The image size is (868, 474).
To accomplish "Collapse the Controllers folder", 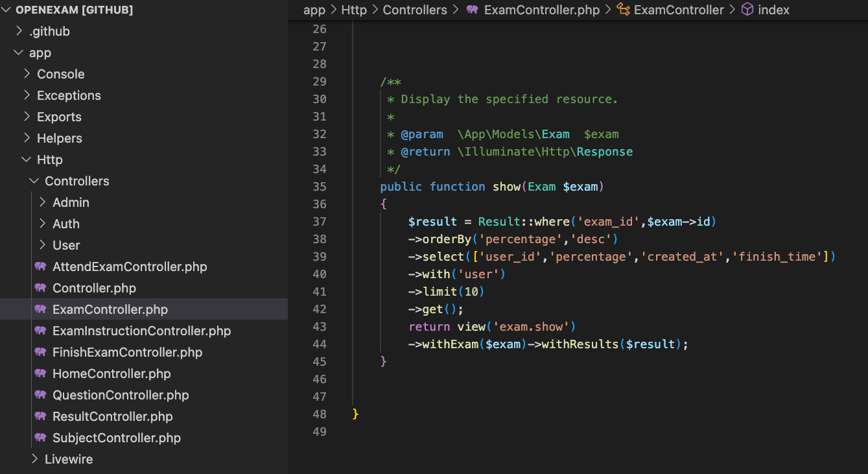I will [x=35, y=181].
